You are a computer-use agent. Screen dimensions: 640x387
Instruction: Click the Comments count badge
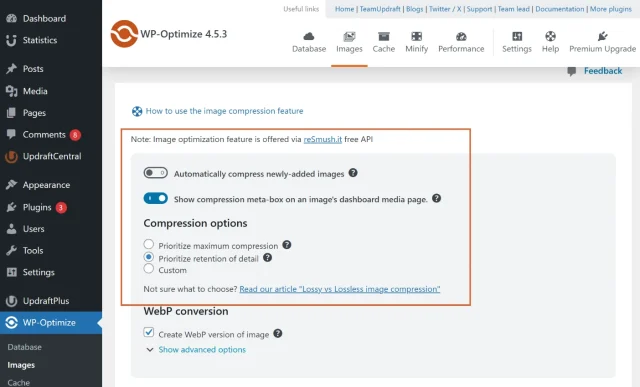75,135
